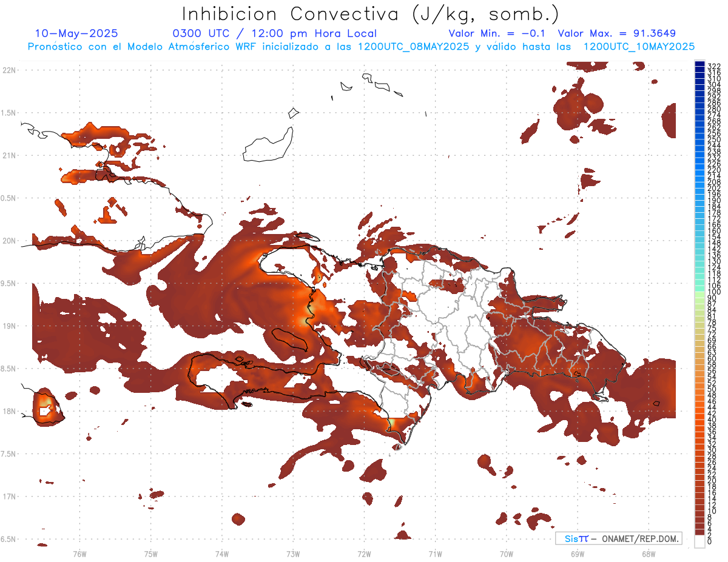
Task: Click the '68W' longitude axis label
Action: [x=649, y=554]
